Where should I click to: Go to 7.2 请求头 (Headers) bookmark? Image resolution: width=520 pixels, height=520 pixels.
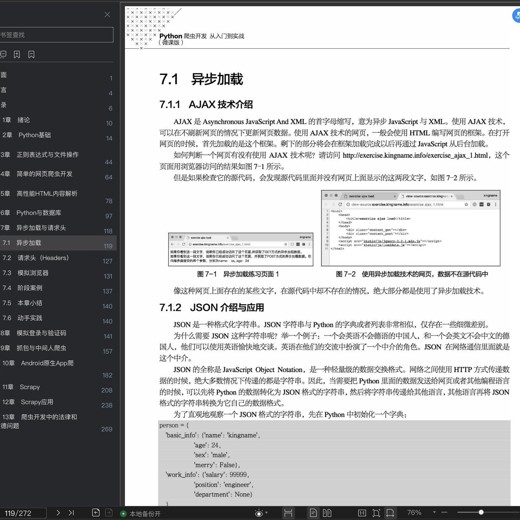(36, 258)
